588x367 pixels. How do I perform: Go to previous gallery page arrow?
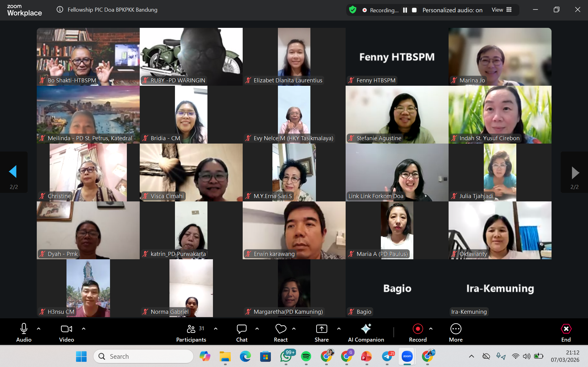point(13,172)
